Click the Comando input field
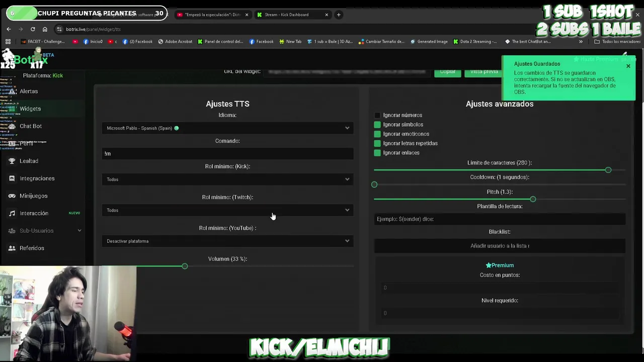The width and height of the screenshot is (644, 362). pyautogui.click(x=227, y=154)
